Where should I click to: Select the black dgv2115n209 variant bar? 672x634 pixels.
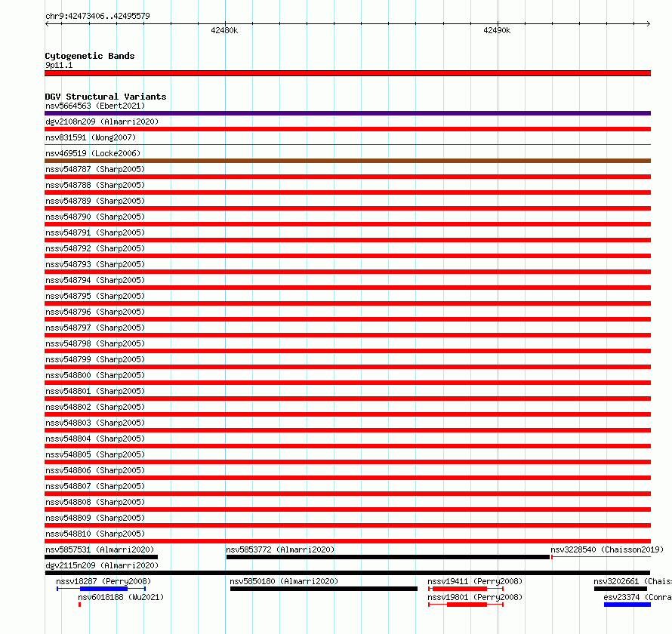(x=347, y=573)
